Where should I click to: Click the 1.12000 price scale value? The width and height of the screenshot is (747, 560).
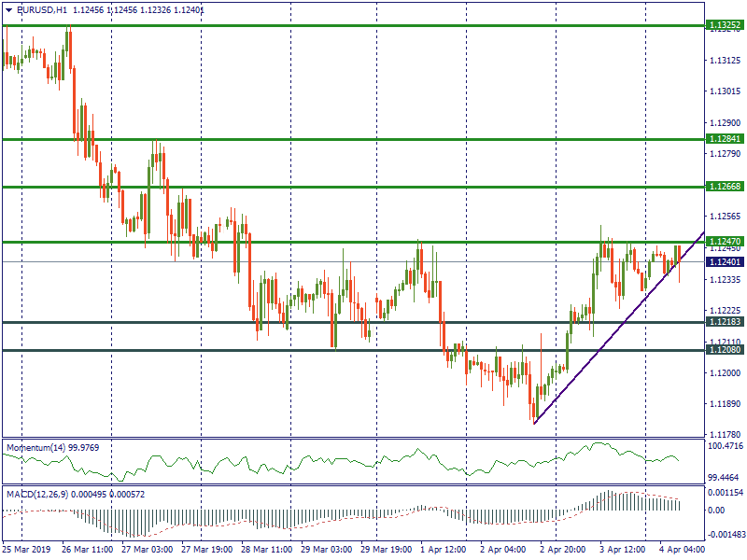(724, 373)
